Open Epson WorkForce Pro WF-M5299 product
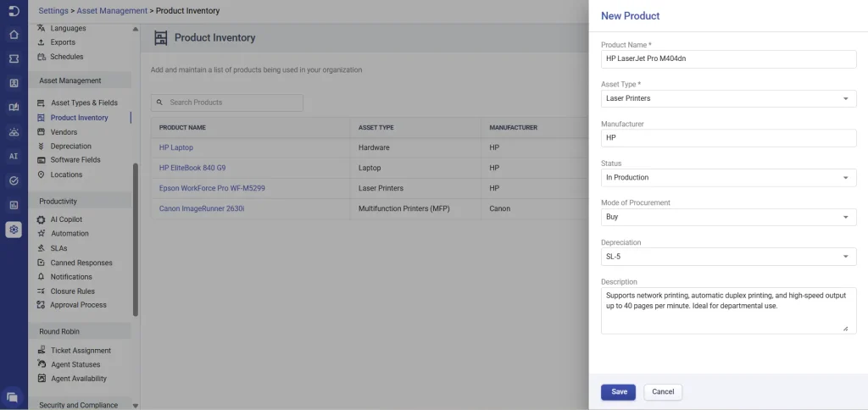This screenshot has height=410, width=868. (x=212, y=188)
